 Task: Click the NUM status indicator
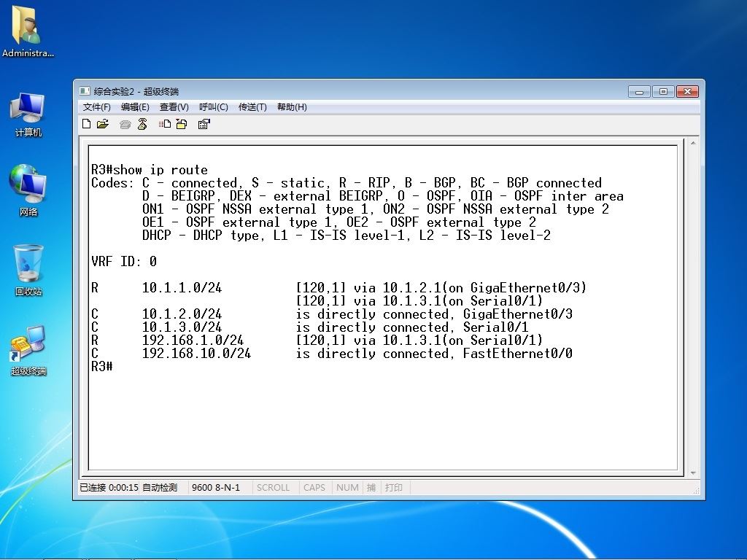click(347, 488)
